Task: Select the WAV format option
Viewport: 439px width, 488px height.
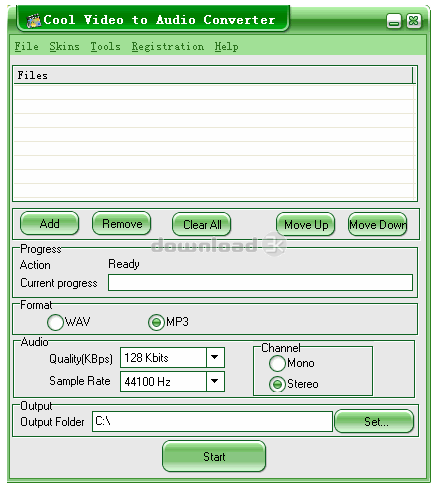Action: click(x=55, y=322)
